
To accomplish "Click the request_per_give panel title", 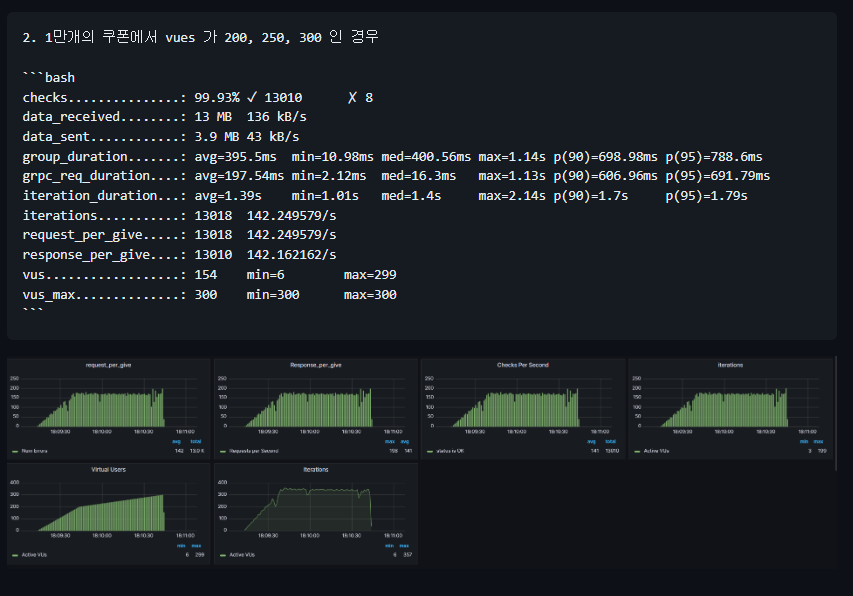I will (108, 365).
